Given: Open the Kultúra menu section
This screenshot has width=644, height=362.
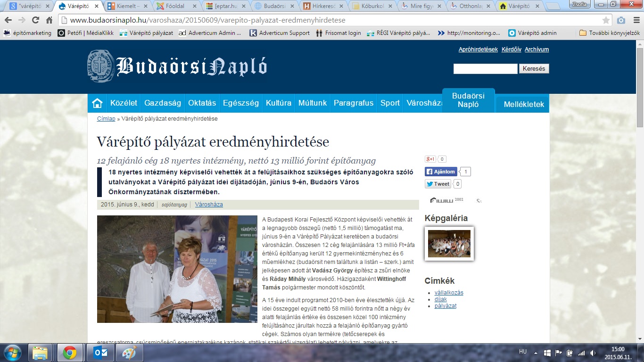Looking at the screenshot, I should coord(279,103).
